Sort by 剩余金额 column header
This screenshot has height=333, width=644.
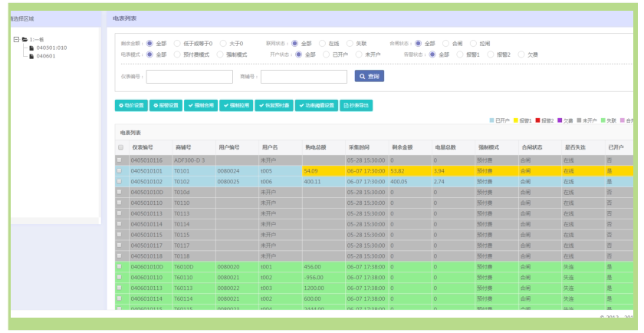click(402, 147)
